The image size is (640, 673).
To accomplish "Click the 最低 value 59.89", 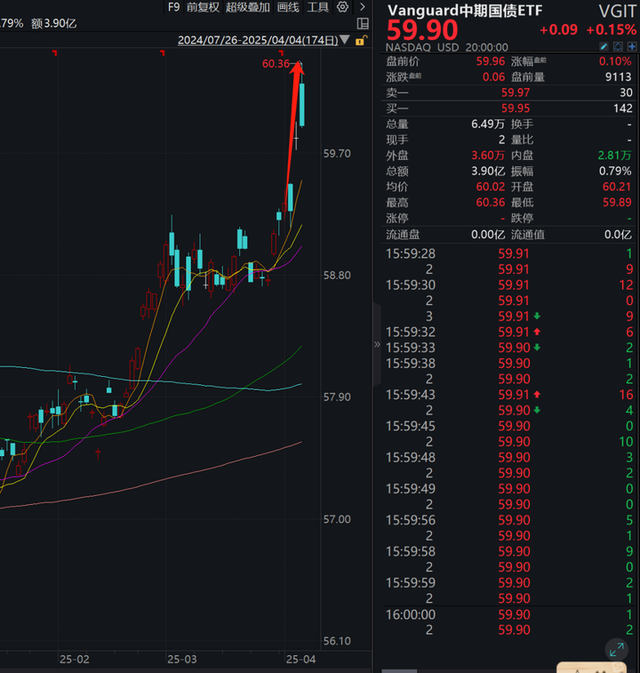I will pyautogui.click(x=617, y=202).
